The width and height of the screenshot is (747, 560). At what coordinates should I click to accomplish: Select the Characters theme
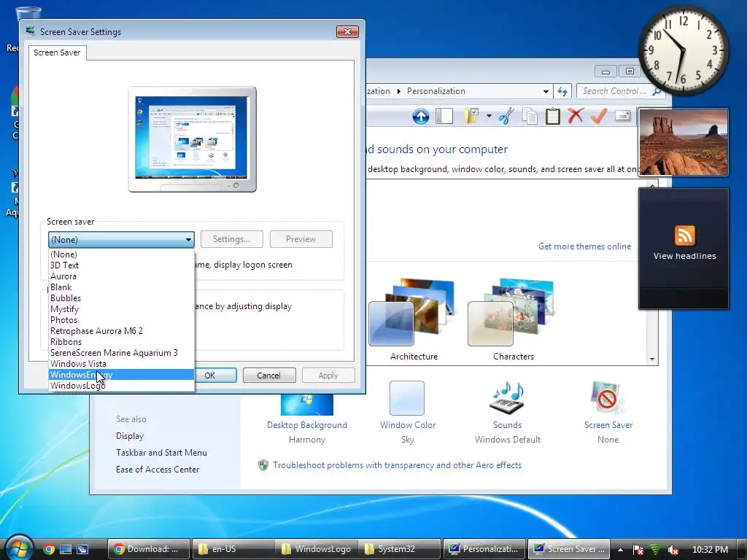pyautogui.click(x=512, y=320)
